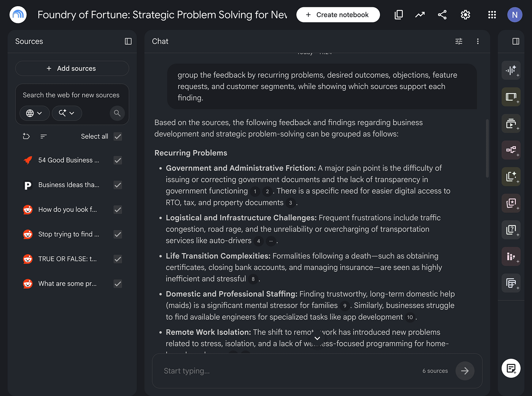The image size is (532, 396).
Task: Uncheck the 54 Good Business source
Action: pos(118,160)
